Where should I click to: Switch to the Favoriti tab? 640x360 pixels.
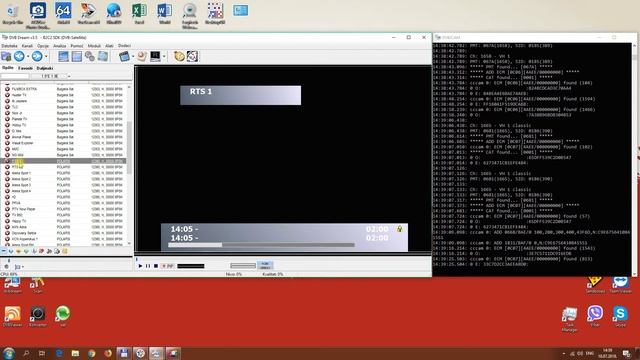[x=25, y=68]
